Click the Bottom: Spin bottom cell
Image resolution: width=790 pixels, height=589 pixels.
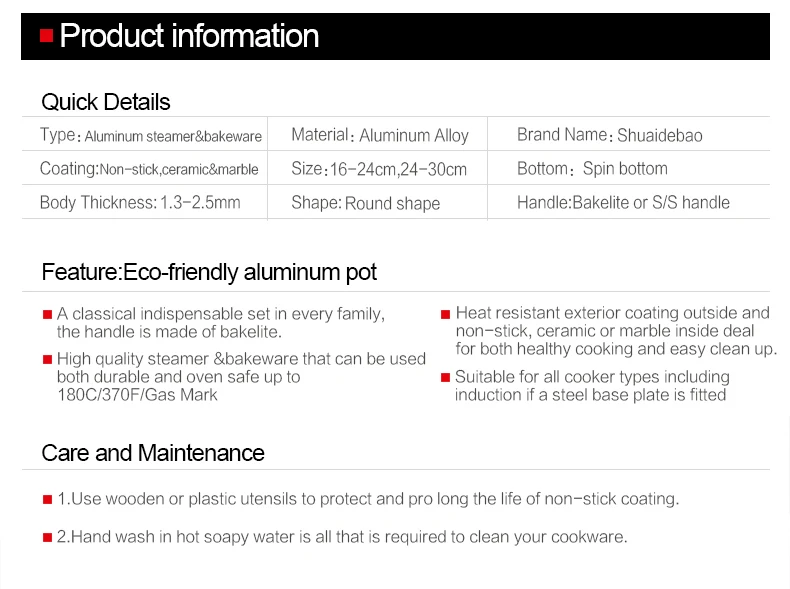click(x=592, y=169)
